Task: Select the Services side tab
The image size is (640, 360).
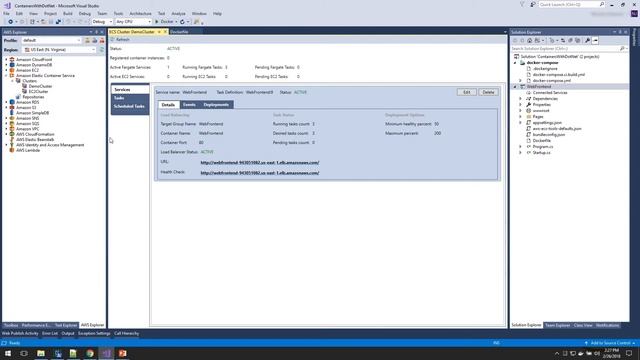Action: coord(130,89)
